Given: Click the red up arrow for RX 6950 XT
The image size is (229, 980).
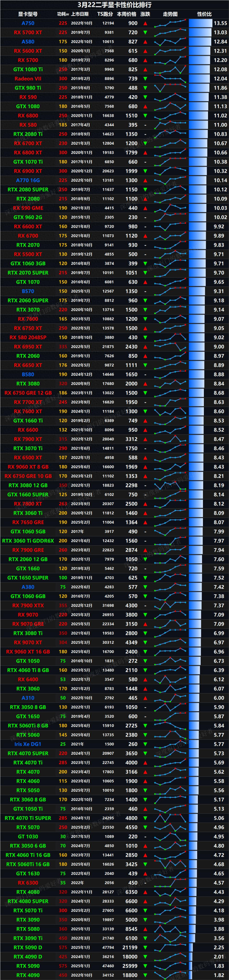Looking at the screenshot, I should click(x=145, y=346).
